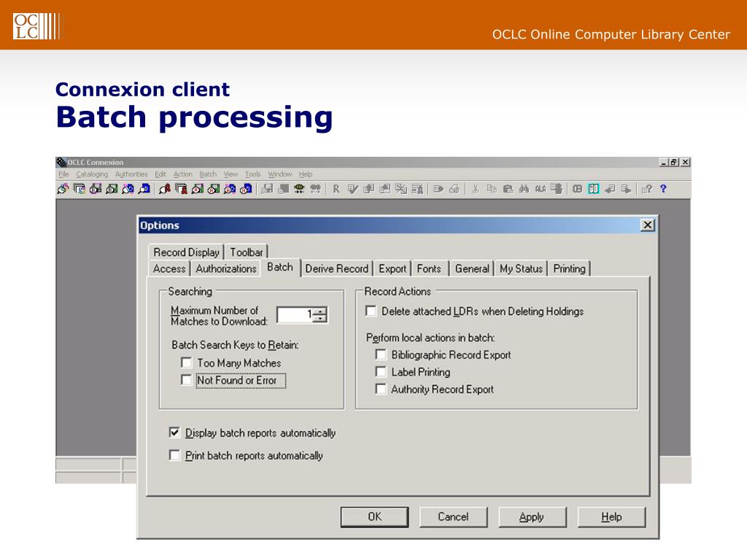Open the Tools menu
Viewport: 747px width, 560px height.
pyautogui.click(x=253, y=174)
